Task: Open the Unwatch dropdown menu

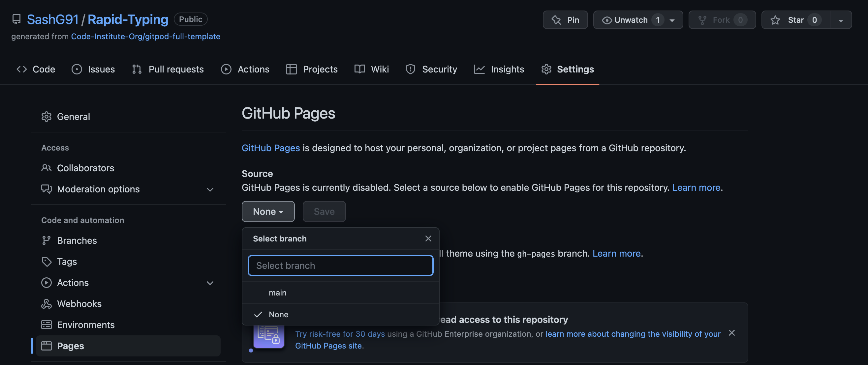Action: [x=637, y=19]
